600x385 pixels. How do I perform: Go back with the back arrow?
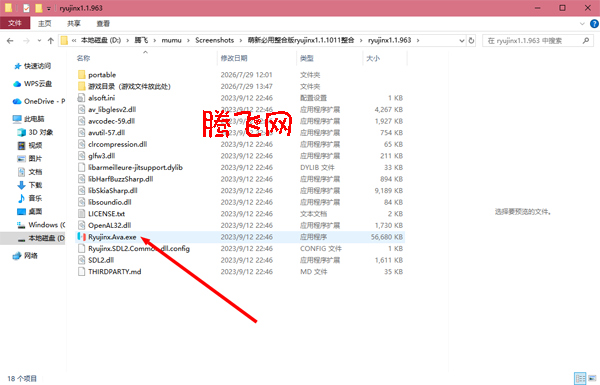(x=10, y=41)
